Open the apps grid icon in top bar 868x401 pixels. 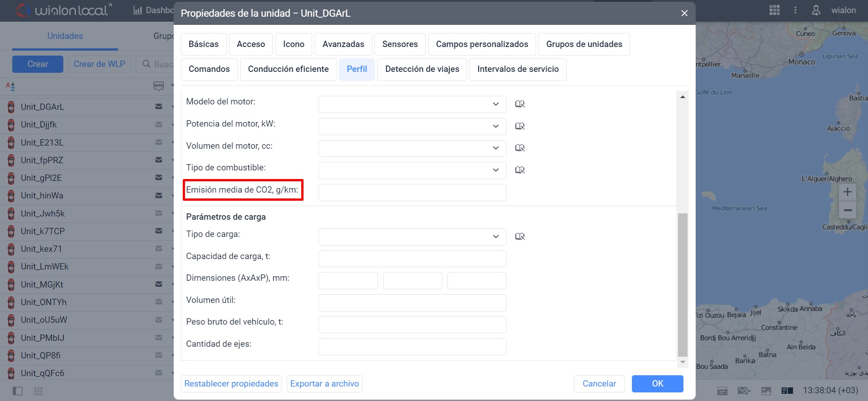[x=774, y=10]
